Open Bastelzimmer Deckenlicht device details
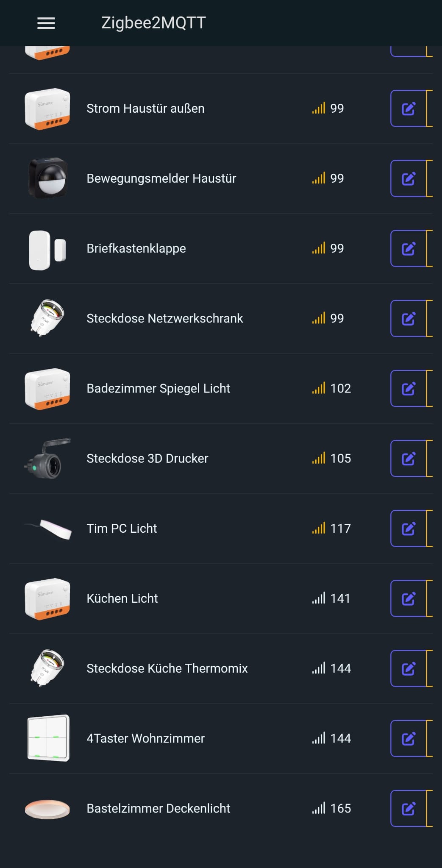442x868 pixels. point(158,808)
